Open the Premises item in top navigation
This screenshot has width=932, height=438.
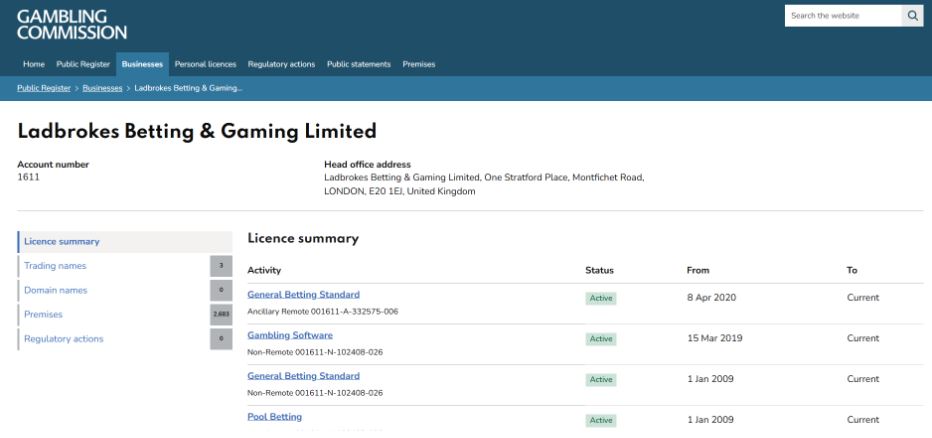pos(419,64)
